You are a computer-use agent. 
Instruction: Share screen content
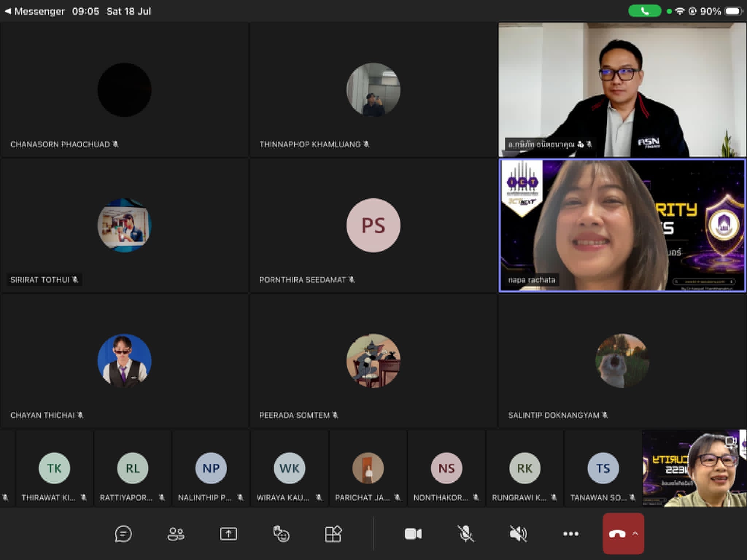point(228,534)
